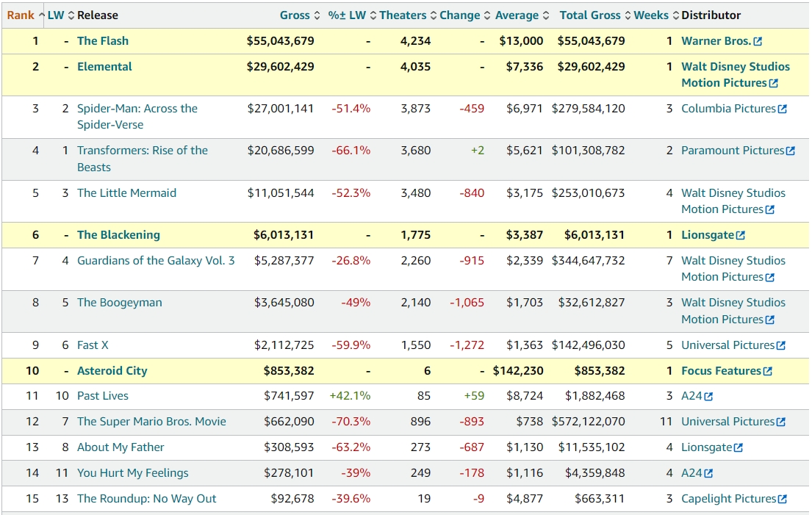Click the external link icon in Guardians of the Galaxy row
Viewport: 812px width, 515px height.
[770, 278]
